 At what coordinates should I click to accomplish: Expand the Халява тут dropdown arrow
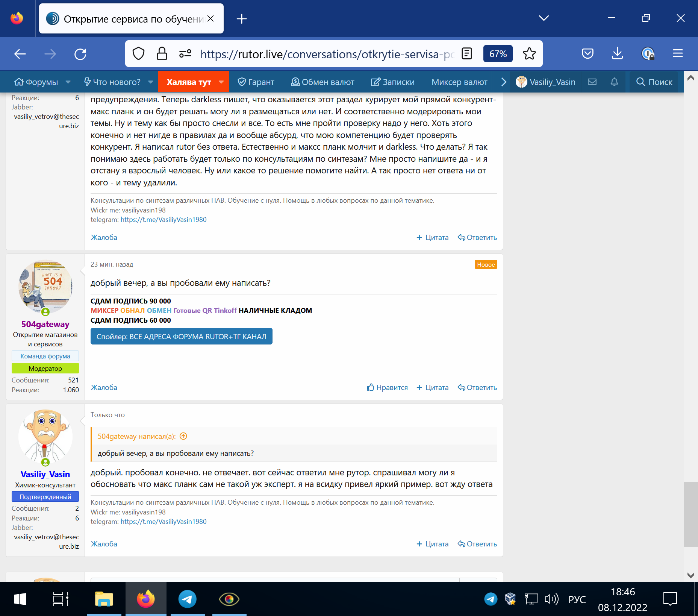221,82
